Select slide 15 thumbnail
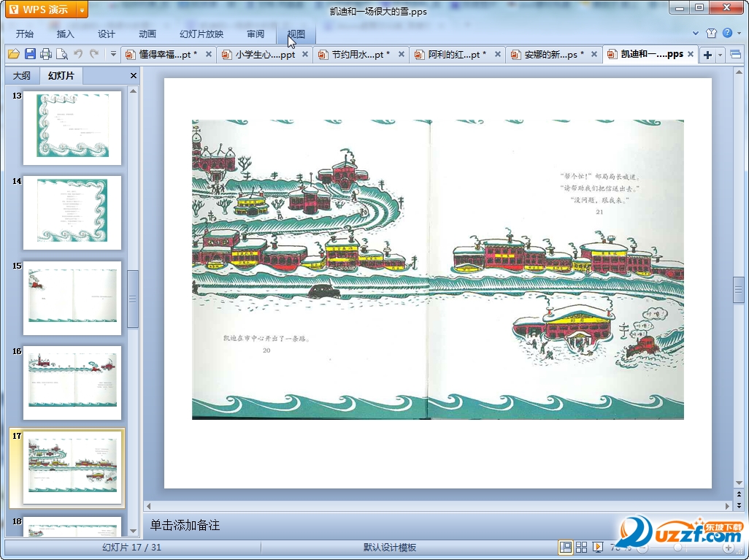Viewport: 749px width, 560px height. (72, 298)
